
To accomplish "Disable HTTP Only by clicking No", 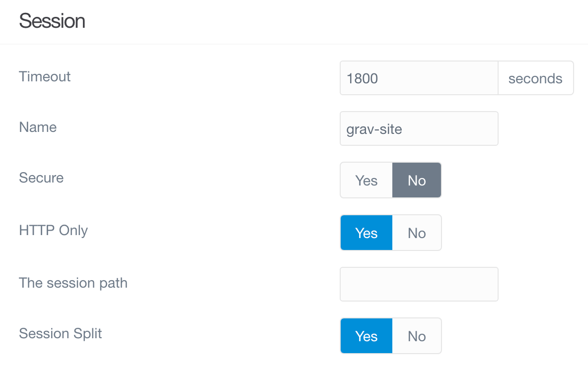I will click(417, 233).
